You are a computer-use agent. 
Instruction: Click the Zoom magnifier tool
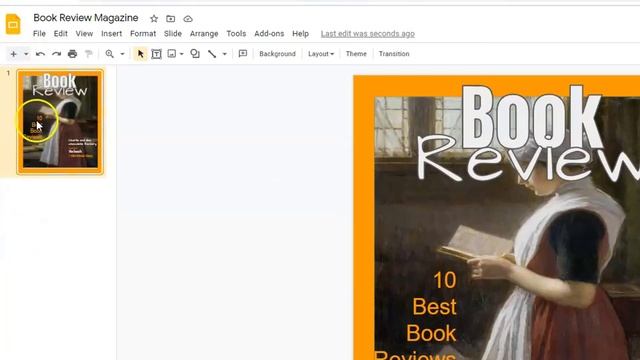point(109,54)
